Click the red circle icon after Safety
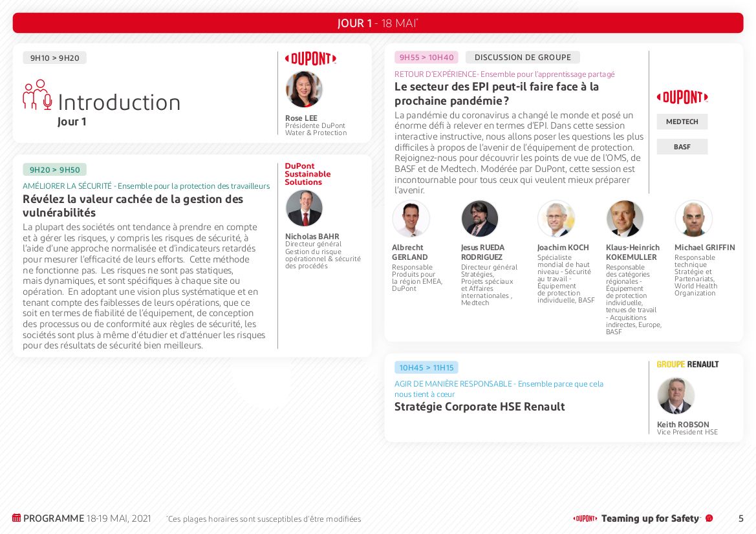This screenshot has height=534, width=756. [x=709, y=518]
